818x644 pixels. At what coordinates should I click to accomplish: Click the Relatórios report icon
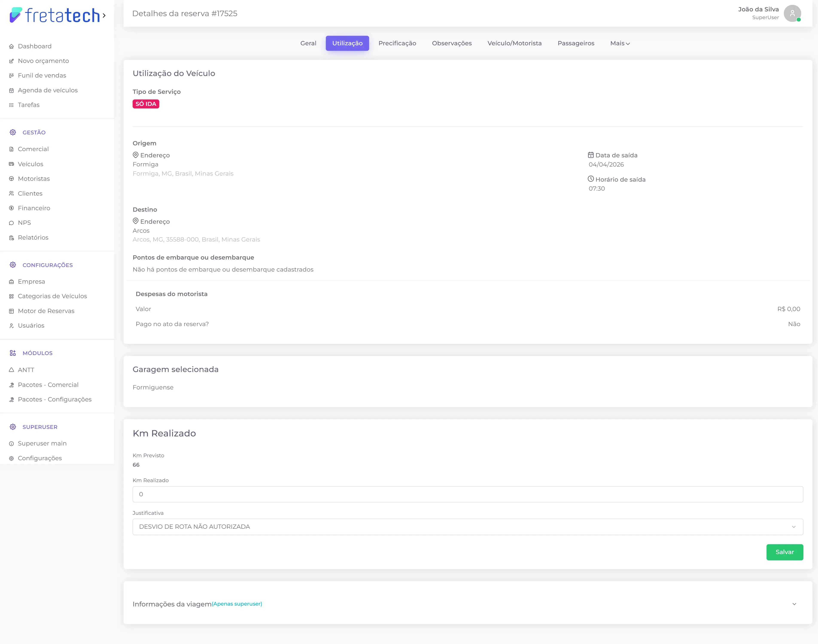[11, 238]
